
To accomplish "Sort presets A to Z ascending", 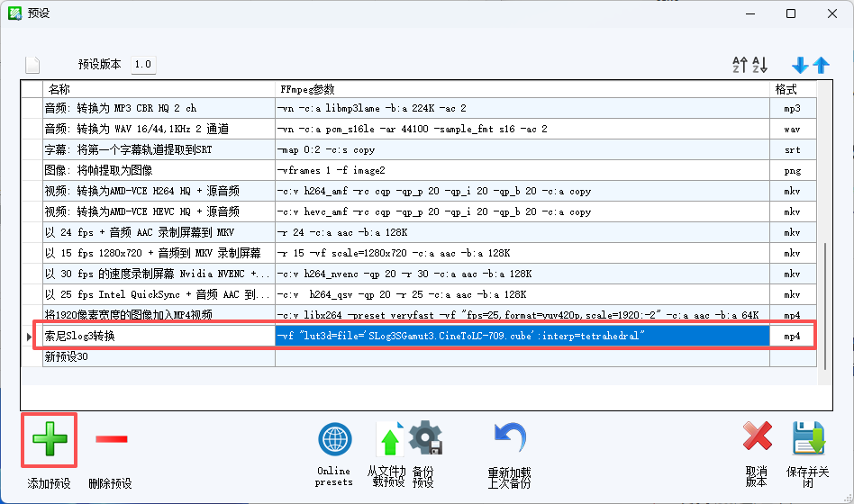I will coord(740,65).
